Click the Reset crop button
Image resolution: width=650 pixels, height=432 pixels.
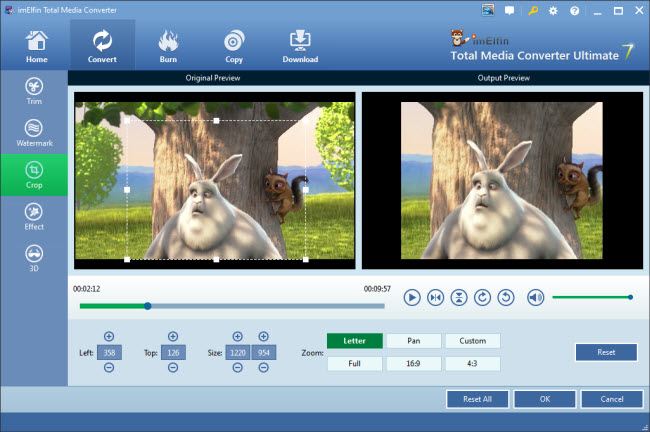tap(606, 352)
